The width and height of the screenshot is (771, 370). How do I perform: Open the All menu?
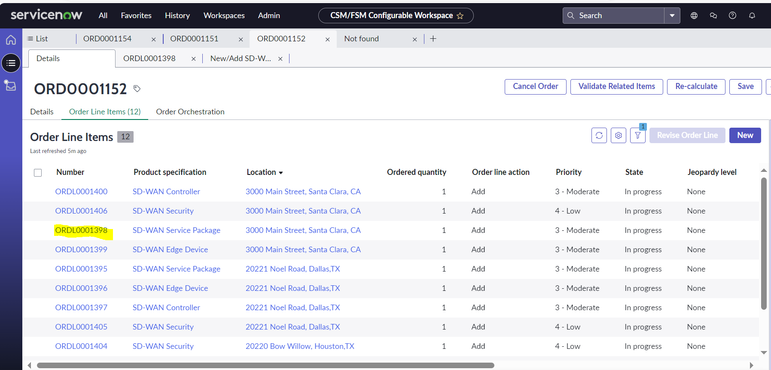point(103,16)
